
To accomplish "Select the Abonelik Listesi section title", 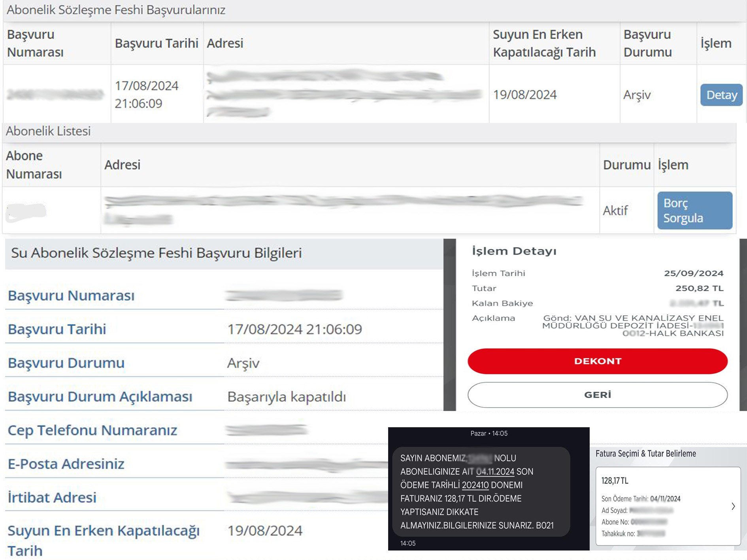I will [48, 131].
